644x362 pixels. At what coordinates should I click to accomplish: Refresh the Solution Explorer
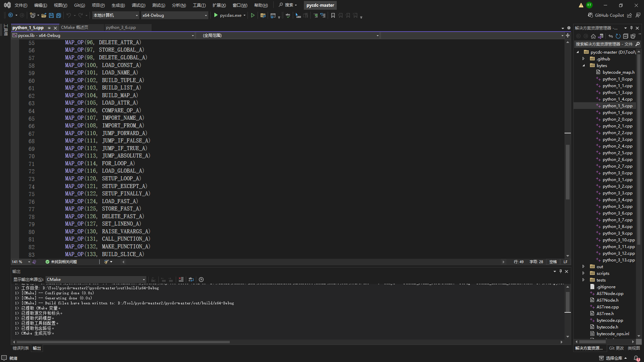click(618, 36)
